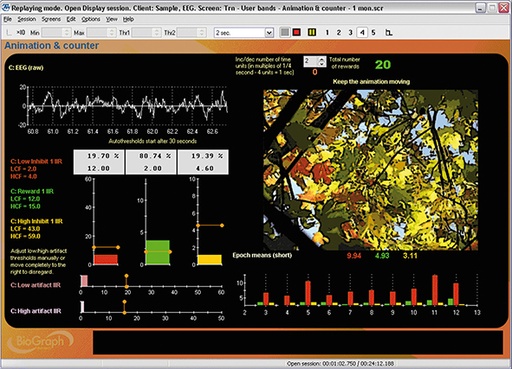Click the red epoch mean value 9.94
The width and height of the screenshot is (512, 369).
click(x=354, y=256)
